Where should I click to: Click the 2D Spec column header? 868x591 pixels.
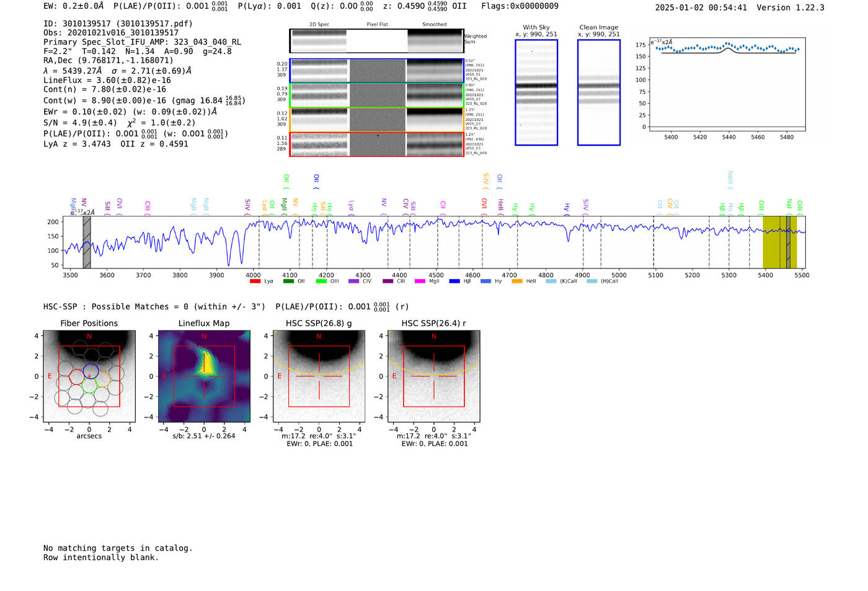point(319,24)
